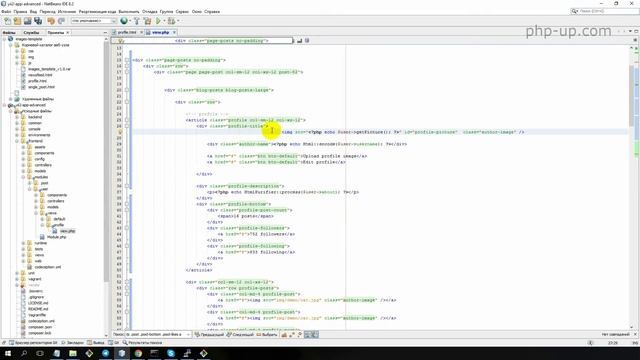Click the browser globe icon in the toolbar
Image resolution: width=640 pixels, height=360 pixels.
point(124,21)
